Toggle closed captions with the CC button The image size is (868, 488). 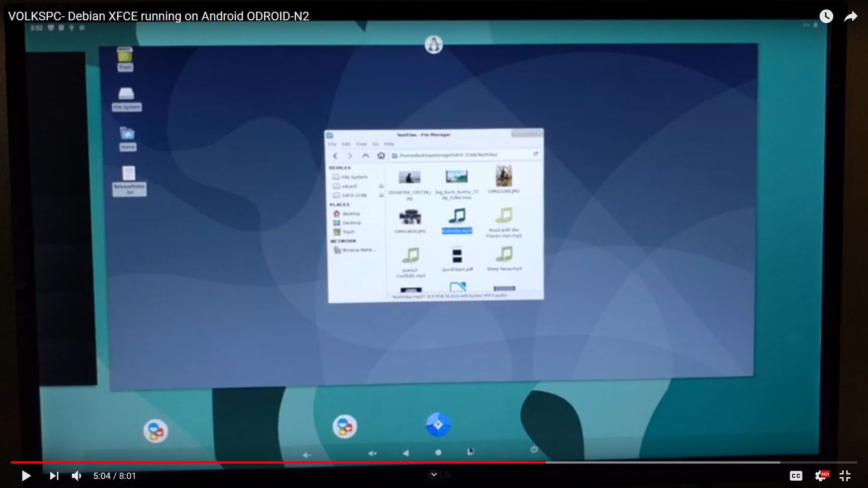(796, 476)
